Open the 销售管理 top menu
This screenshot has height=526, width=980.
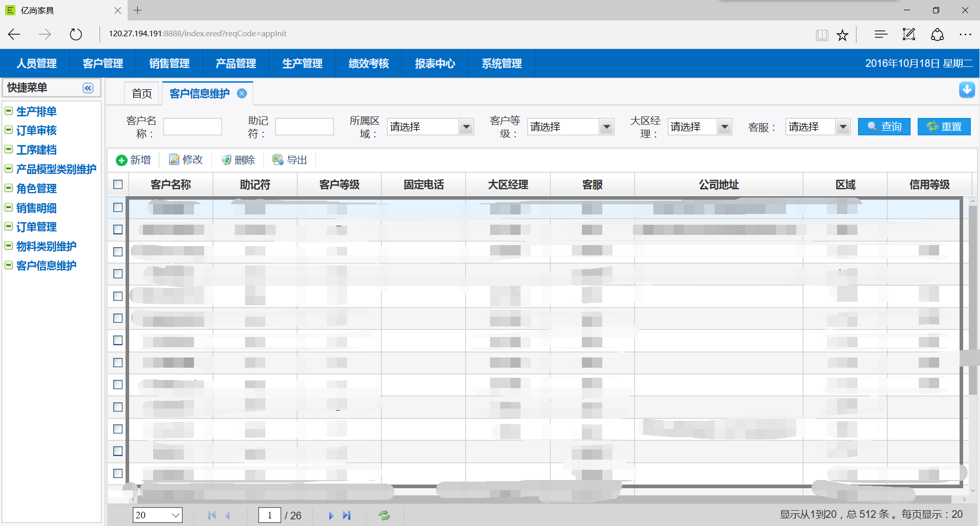click(x=169, y=63)
